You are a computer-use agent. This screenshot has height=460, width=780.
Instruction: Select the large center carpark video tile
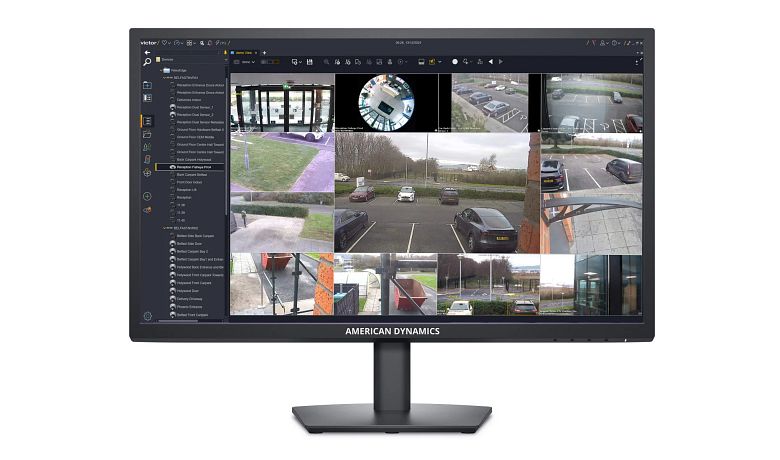[x=432, y=193]
